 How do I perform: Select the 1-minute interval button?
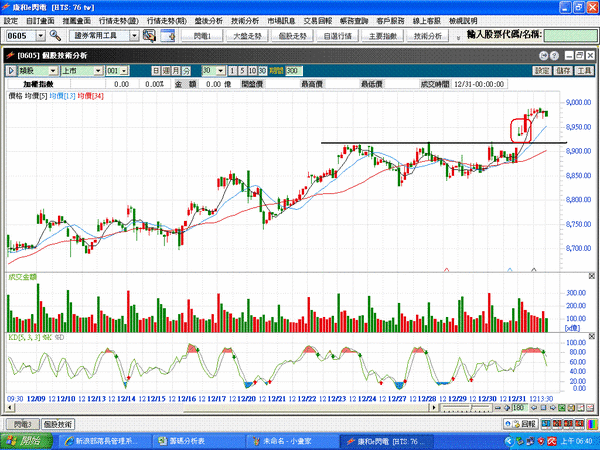coord(232,71)
